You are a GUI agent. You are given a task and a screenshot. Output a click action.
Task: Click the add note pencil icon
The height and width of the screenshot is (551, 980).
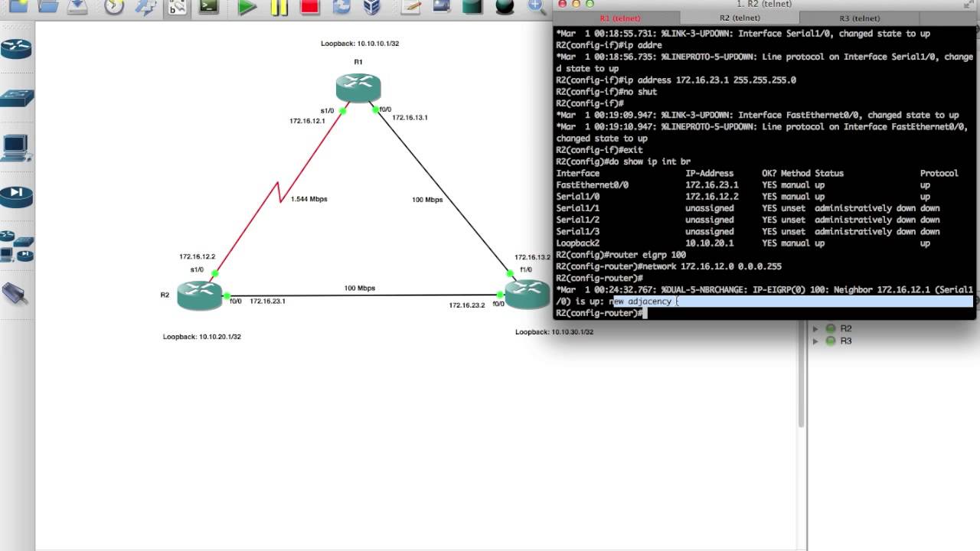(x=411, y=6)
